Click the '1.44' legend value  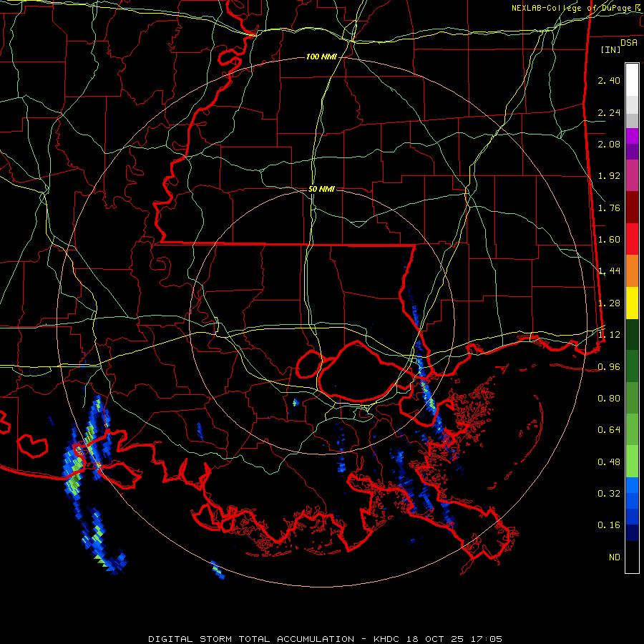pos(609,271)
